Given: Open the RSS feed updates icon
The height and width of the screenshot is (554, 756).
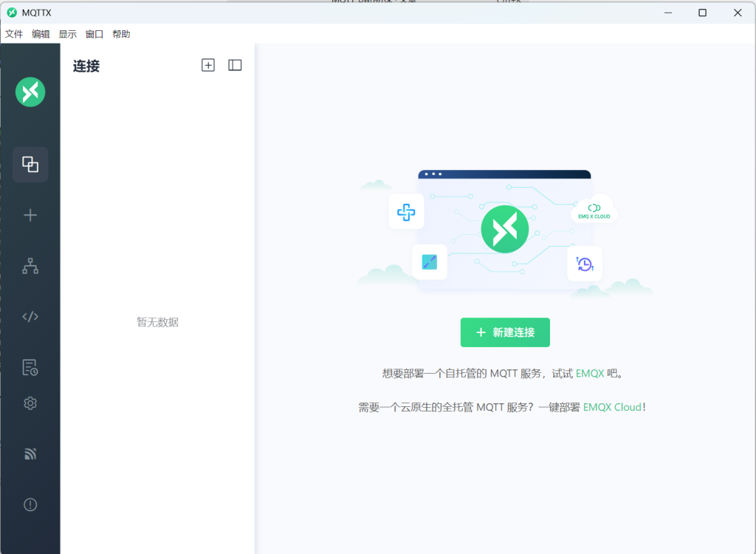Looking at the screenshot, I should click(x=30, y=454).
